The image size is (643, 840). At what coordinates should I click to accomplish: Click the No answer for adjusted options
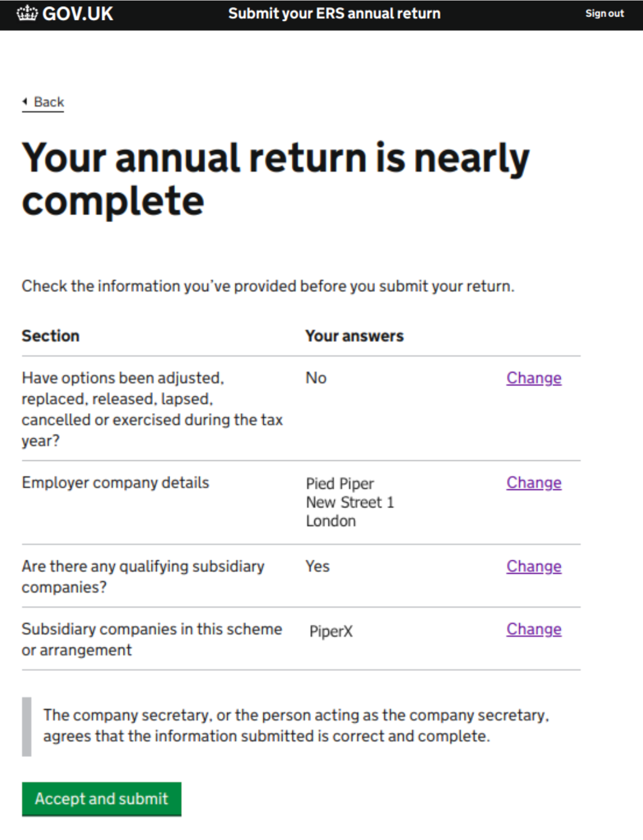pos(316,378)
